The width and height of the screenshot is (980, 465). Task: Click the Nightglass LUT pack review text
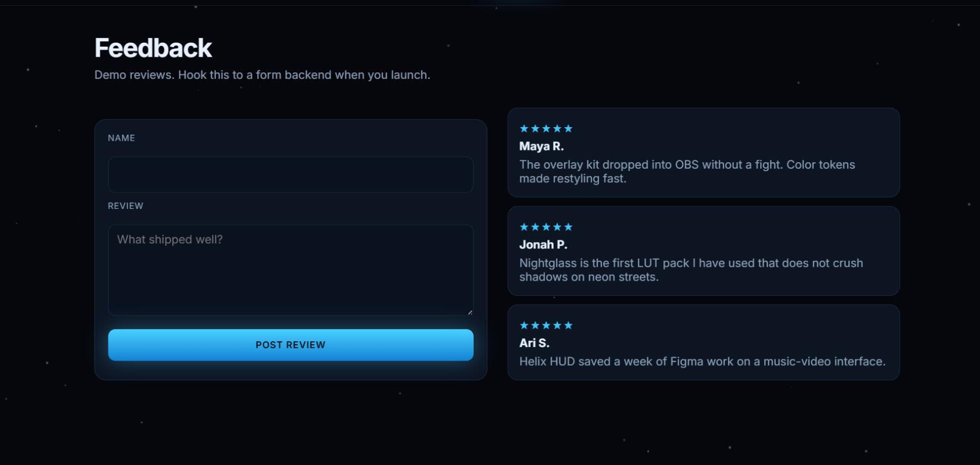(691, 270)
